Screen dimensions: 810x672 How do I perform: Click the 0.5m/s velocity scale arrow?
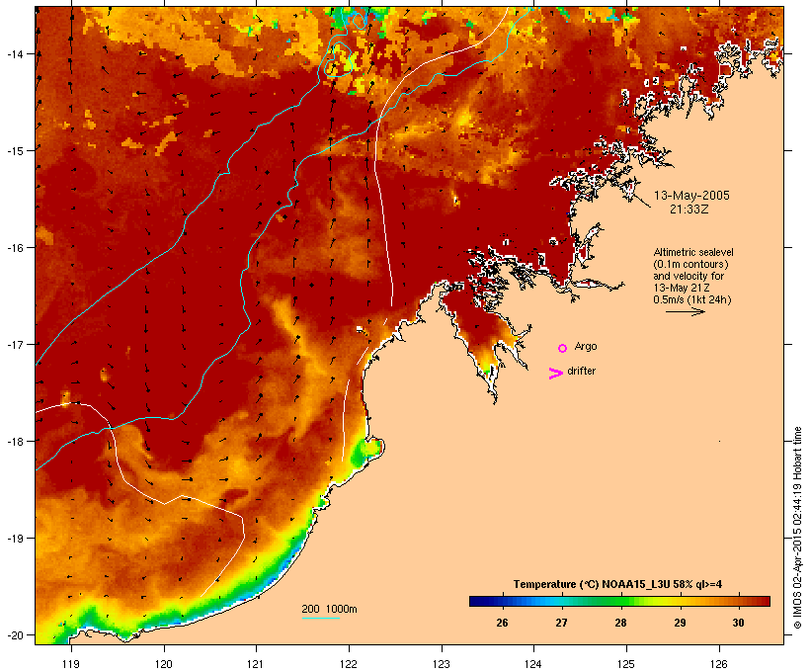[x=685, y=311]
